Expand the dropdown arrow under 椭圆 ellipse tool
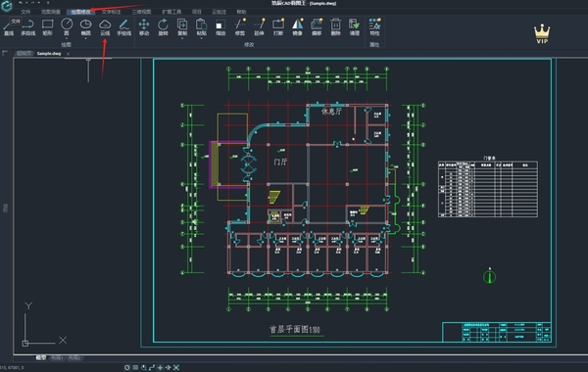 point(85,38)
